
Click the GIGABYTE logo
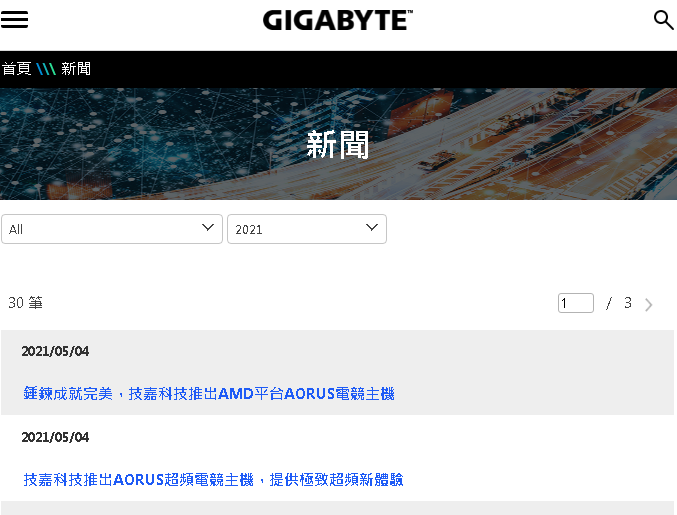point(338,20)
